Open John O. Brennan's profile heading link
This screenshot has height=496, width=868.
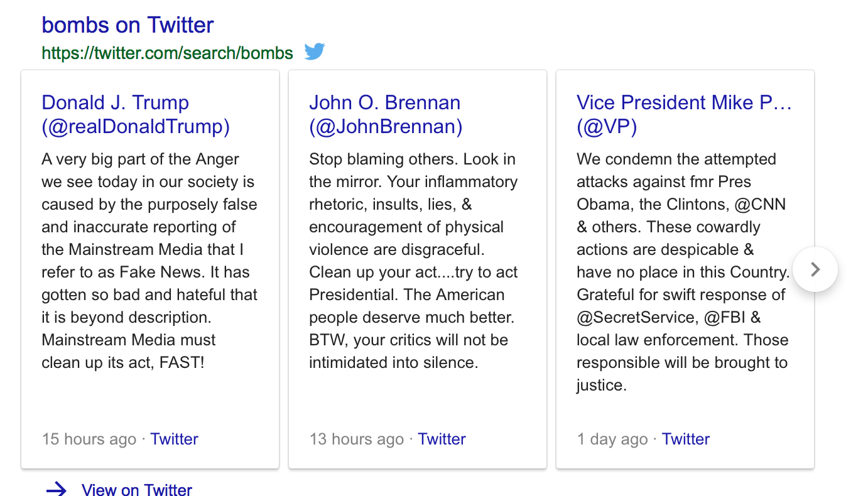click(385, 114)
